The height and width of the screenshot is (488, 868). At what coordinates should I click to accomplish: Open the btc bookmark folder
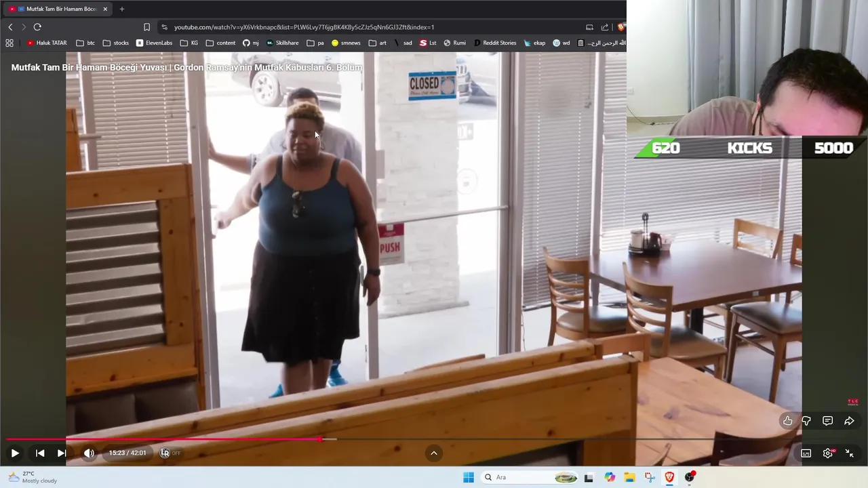(85, 43)
